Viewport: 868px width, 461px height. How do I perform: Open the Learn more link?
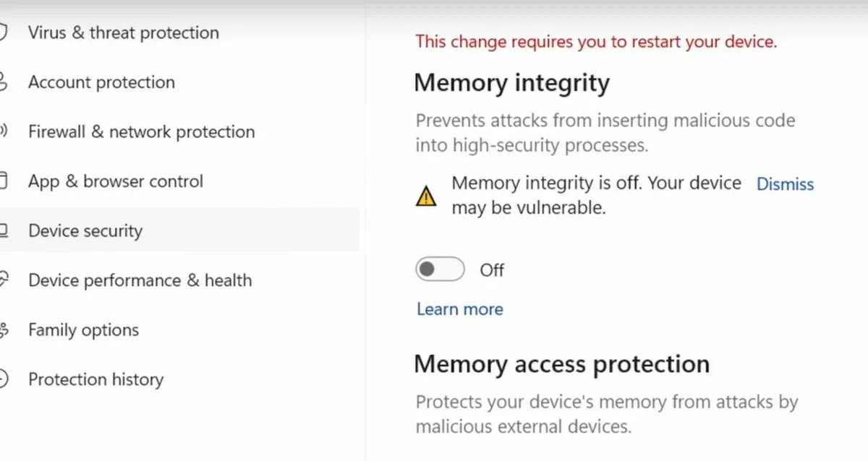point(460,309)
